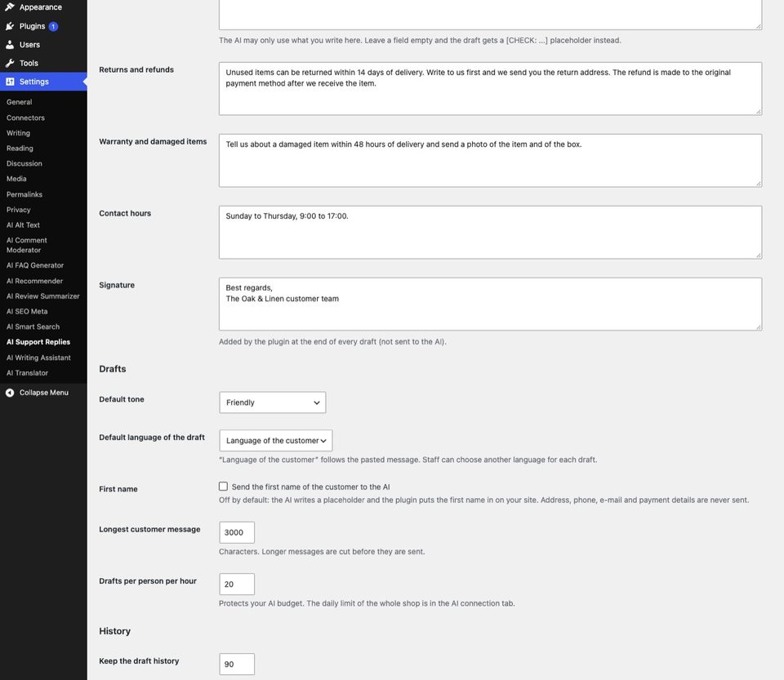This screenshot has height=680, width=784.
Task: Click in the Returns and refunds text area
Action: coord(490,88)
